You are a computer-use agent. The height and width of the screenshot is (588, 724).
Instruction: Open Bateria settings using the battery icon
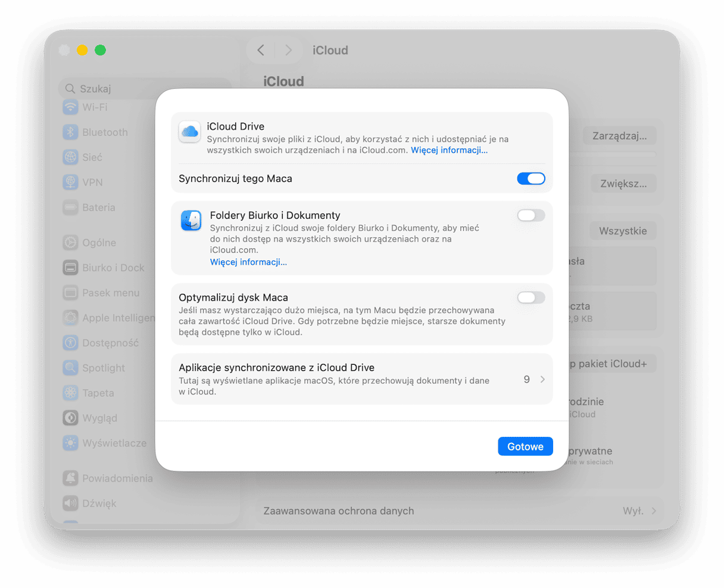click(70, 207)
